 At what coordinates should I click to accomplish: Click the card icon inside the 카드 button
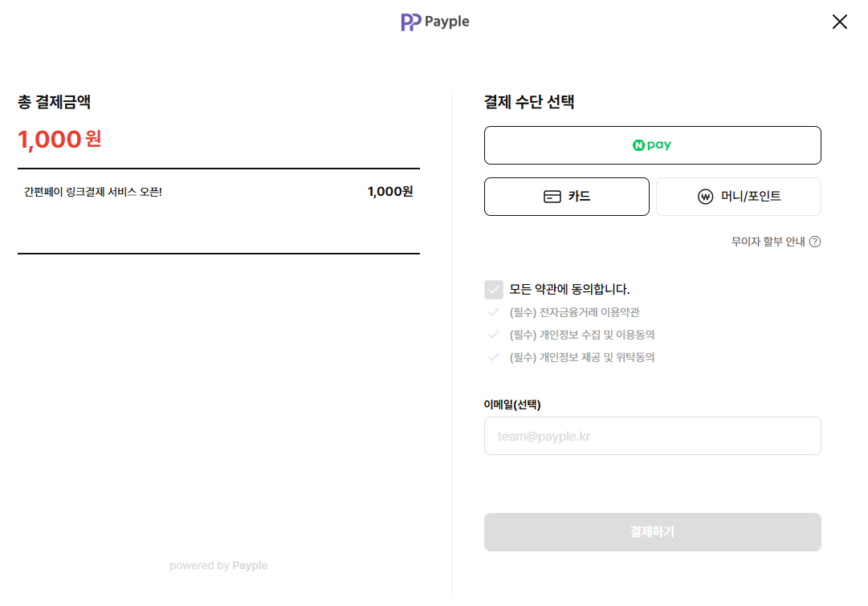pos(551,196)
